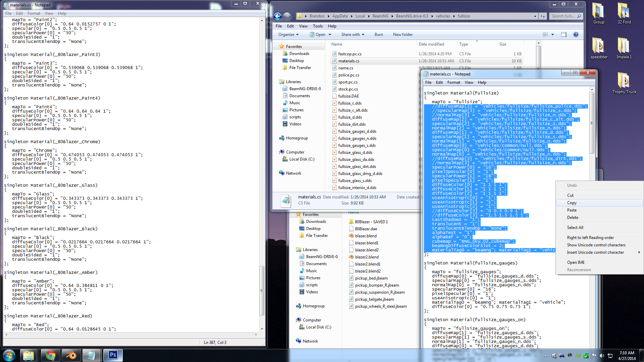The image size is (644, 362).
Task: Select blazer.blend file in lower Explorer
Action: tap(366, 236)
